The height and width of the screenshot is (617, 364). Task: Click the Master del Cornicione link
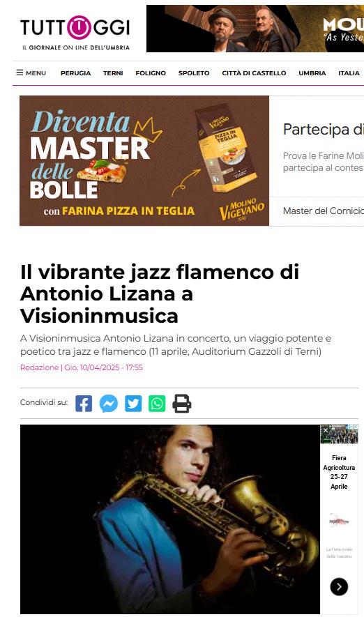coord(323,211)
